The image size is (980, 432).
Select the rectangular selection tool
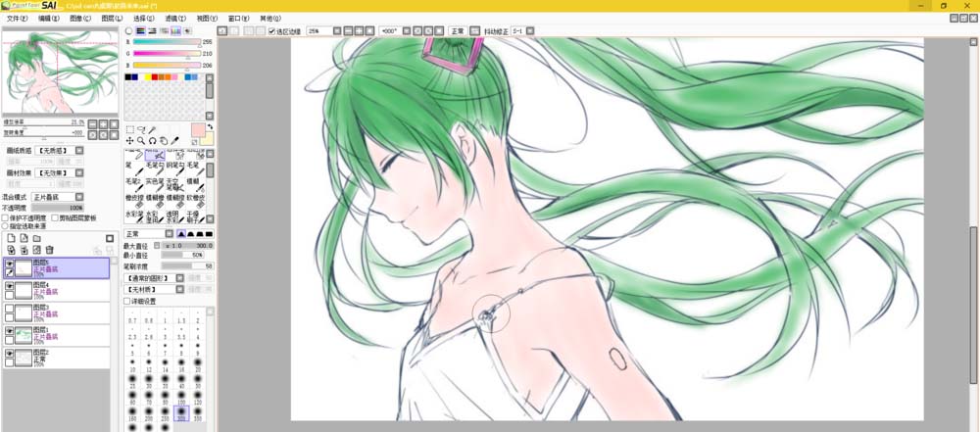130,129
